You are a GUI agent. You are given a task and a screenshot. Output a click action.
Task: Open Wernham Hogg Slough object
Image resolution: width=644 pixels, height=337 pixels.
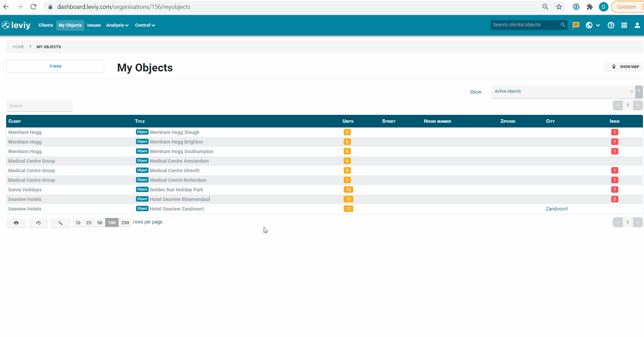[x=175, y=132]
